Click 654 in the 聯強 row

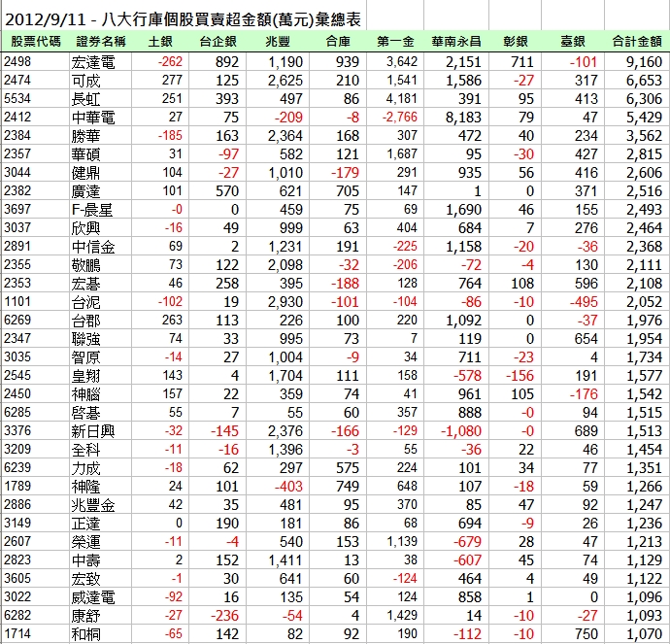click(586, 338)
